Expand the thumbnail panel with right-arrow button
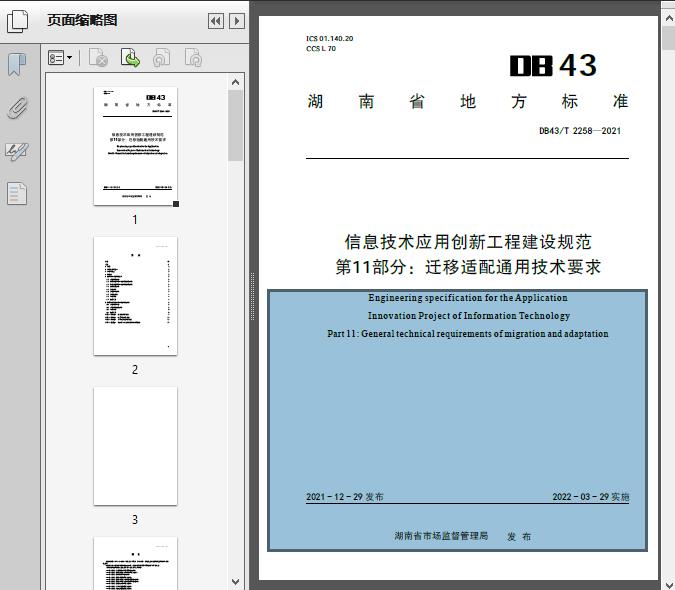The width and height of the screenshot is (675, 590). pos(236,21)
